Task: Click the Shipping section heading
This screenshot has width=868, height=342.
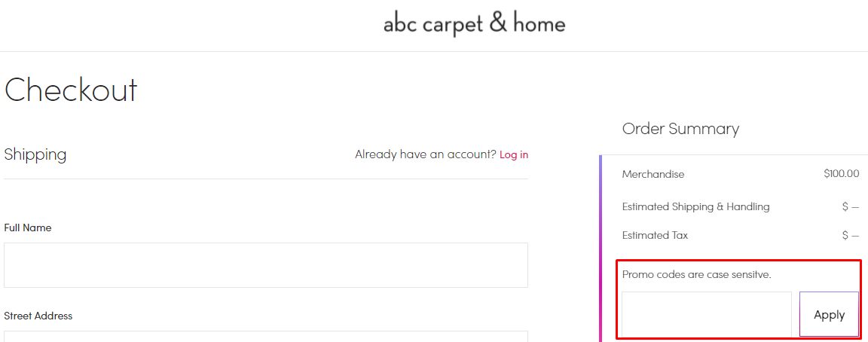Action: 35,154
